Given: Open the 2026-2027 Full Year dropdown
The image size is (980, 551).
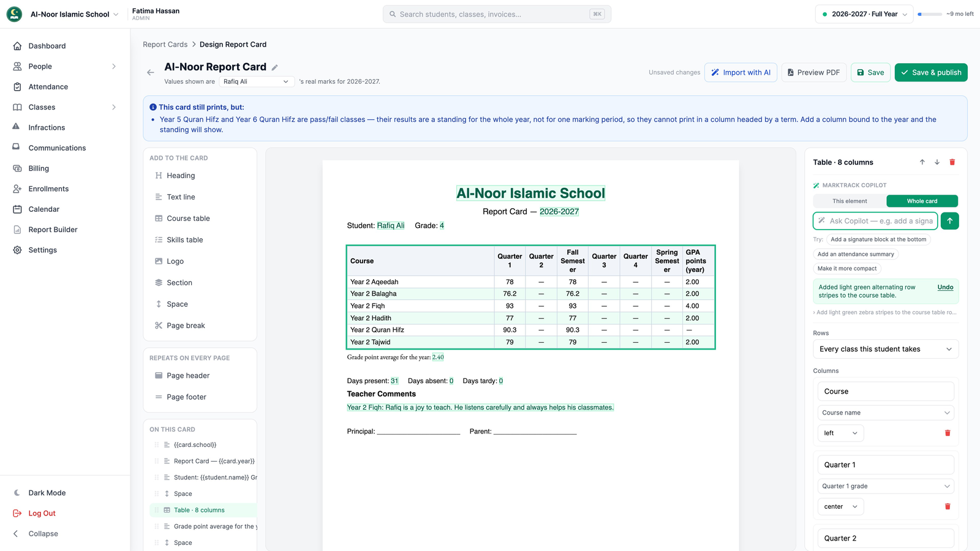Looking at the screenshot, I should tap(864, 14).
